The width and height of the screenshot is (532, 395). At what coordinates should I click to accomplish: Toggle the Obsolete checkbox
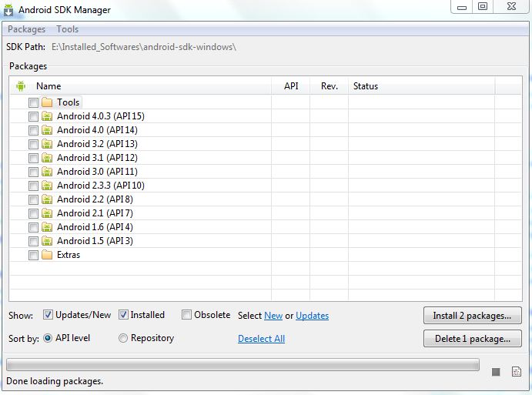[187, 315]
